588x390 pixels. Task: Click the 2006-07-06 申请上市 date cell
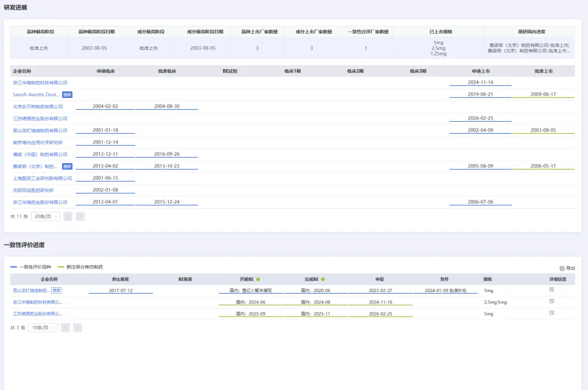(480, 202)
